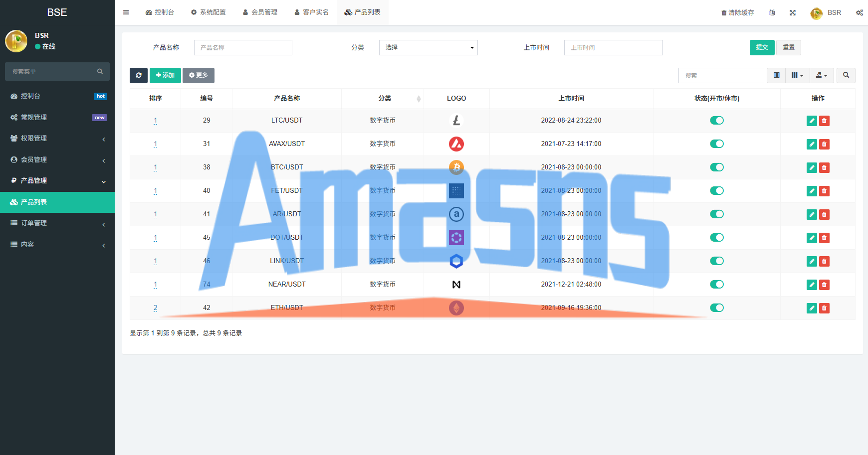Expand 会员管理 sidebar menu

click(57, 159)
